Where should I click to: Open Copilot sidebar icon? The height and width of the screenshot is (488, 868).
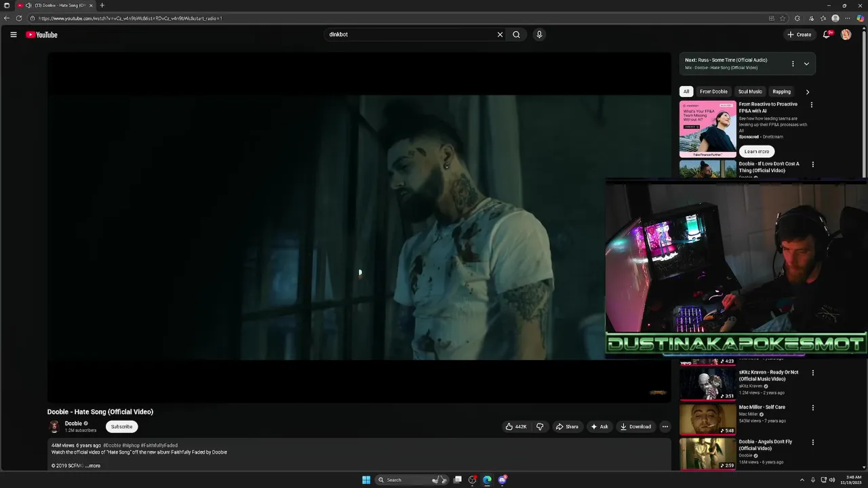860,18
